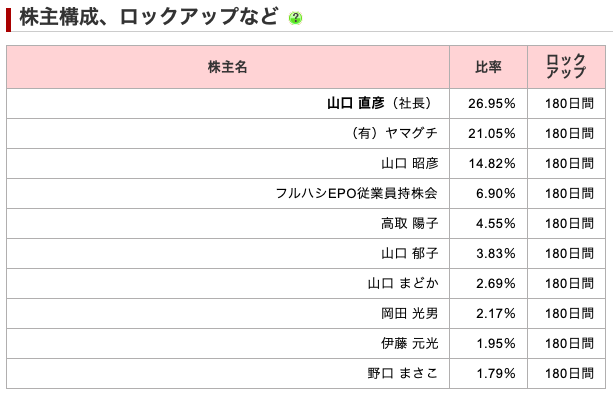Click shareholder name 野口 まさこ
The image size is (613, 393).
403,373
